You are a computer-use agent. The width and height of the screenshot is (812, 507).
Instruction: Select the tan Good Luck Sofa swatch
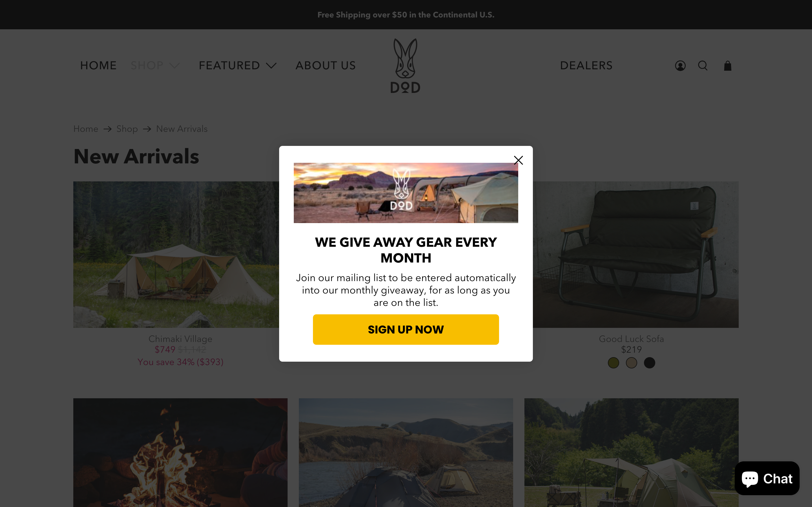tap(632, 363)
